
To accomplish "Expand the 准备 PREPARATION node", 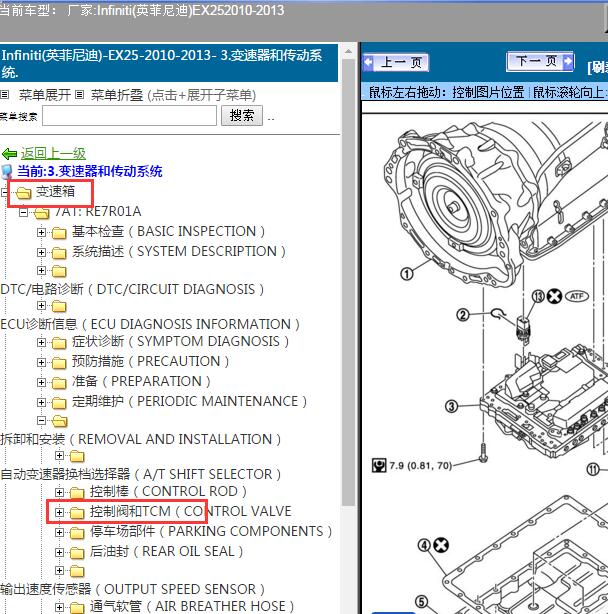I will pos(41,382).
